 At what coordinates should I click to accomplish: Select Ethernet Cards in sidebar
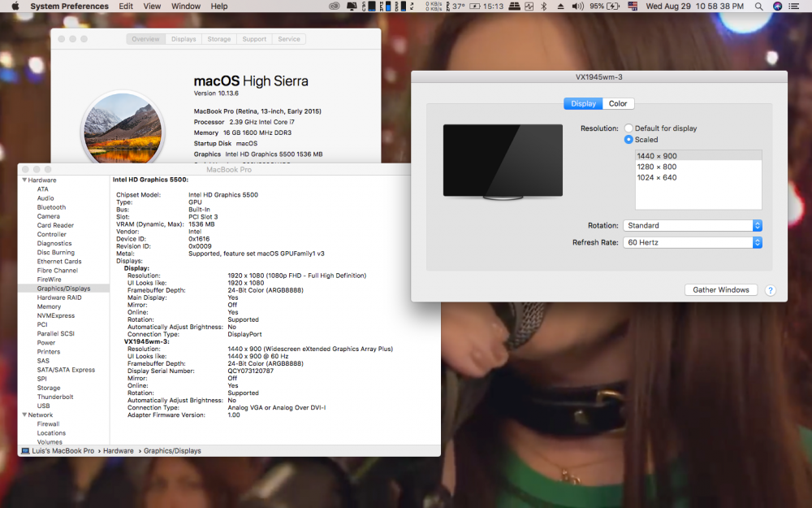point(59,261)
